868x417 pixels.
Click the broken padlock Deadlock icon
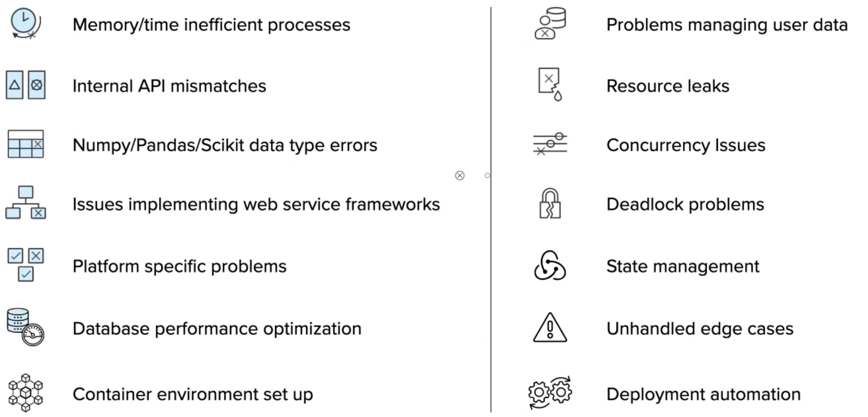[550, 204]
